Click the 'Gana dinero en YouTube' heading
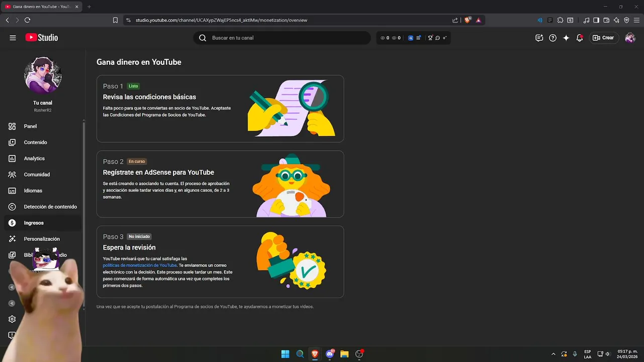Image resolution: width=644 pixels, height=362 pixels. coord(139,62)
